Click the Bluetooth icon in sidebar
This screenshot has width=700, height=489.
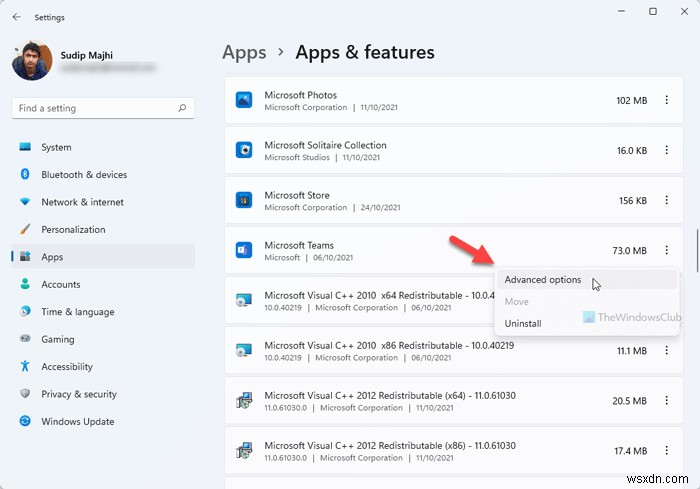pyautogui.click(x=25, y=174)
